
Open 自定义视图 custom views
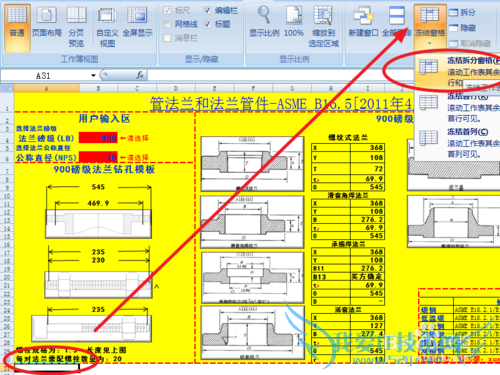(x=107, y=27)
